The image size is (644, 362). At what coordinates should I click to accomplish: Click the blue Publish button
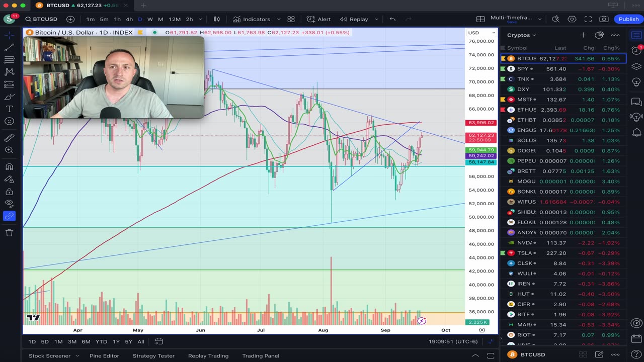point(628,19)
